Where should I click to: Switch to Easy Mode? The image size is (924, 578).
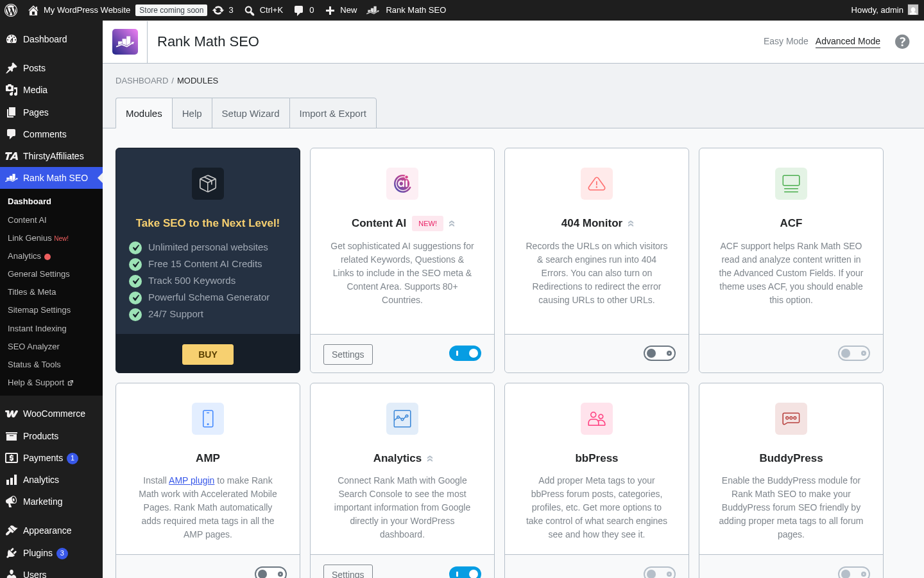coord(786,41)
